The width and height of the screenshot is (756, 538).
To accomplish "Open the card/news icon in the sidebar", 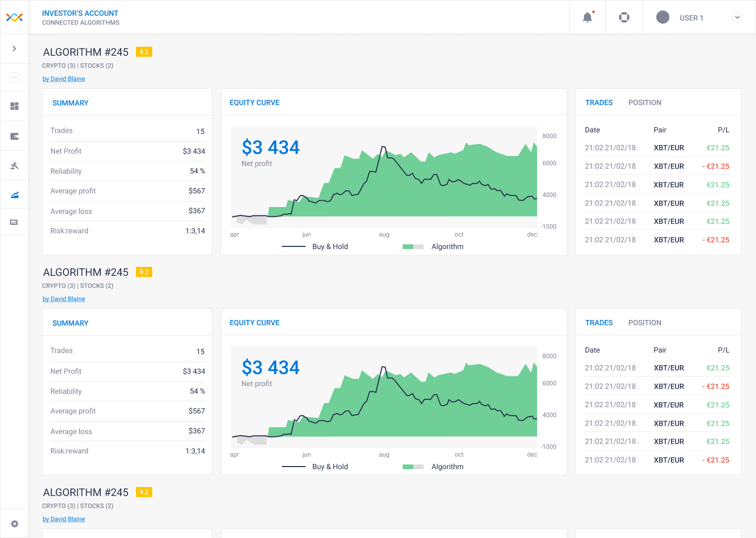I will pos(15,222).
